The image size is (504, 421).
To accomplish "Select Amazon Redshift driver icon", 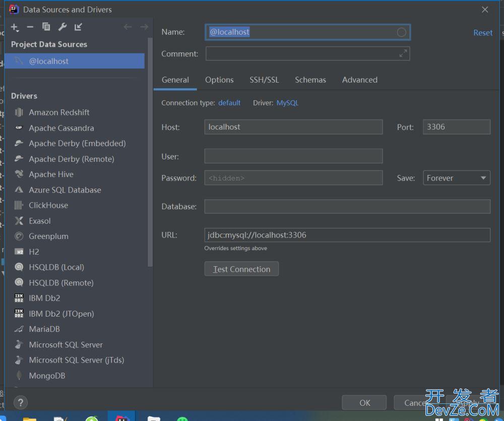I will (19, 112).
